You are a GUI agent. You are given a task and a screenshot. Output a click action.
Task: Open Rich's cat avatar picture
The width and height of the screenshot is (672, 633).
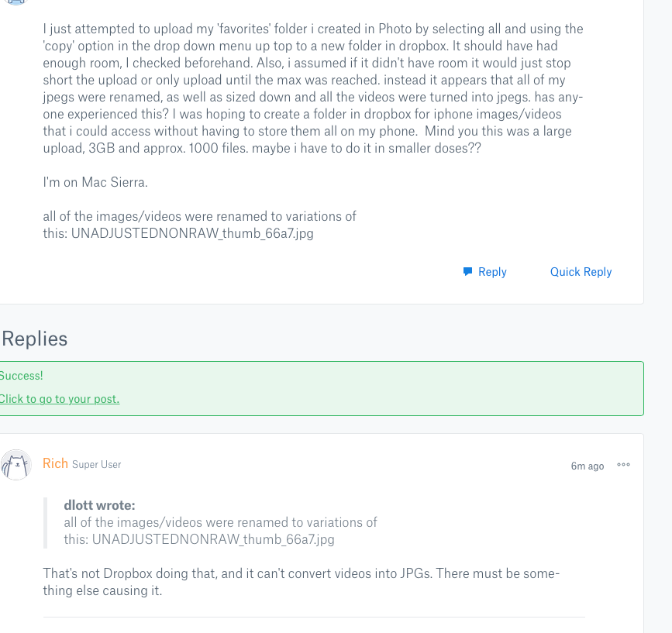tap(16, 465)
